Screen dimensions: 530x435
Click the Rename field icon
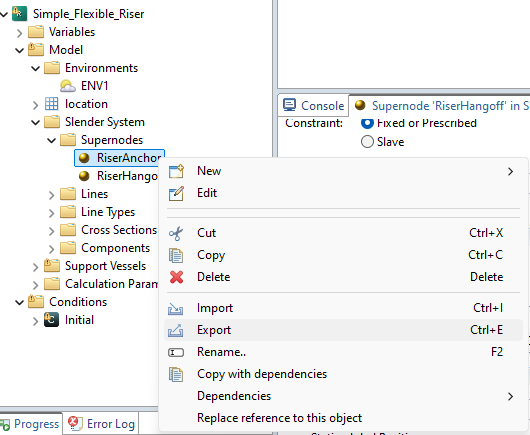point(176,353)
